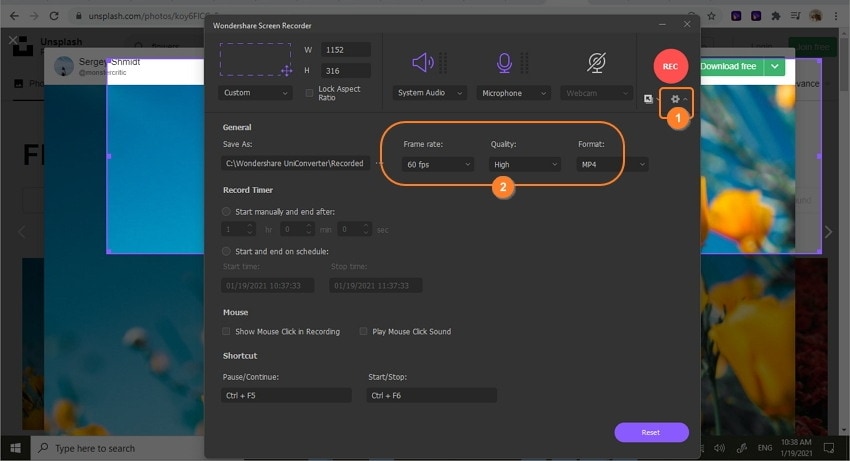Expand the Download free arrow dropdown
Image resolution: width=850 pixels, height=461 pixels.
pyautogui.click(x=775, y=66)
